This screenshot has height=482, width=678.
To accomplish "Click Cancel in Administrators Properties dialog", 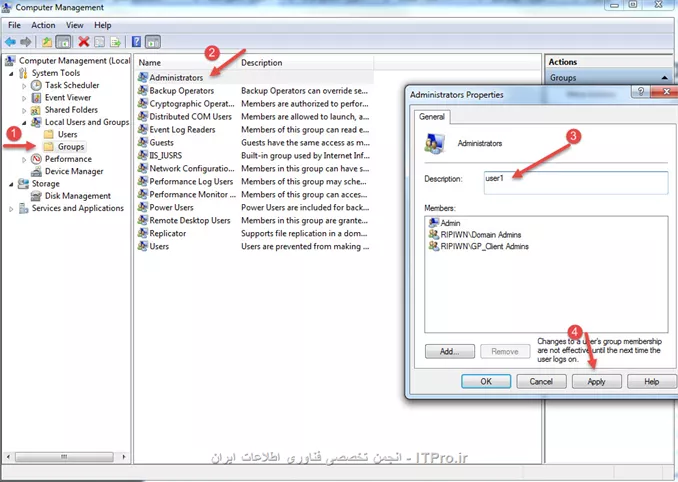I will pos(541,381).
